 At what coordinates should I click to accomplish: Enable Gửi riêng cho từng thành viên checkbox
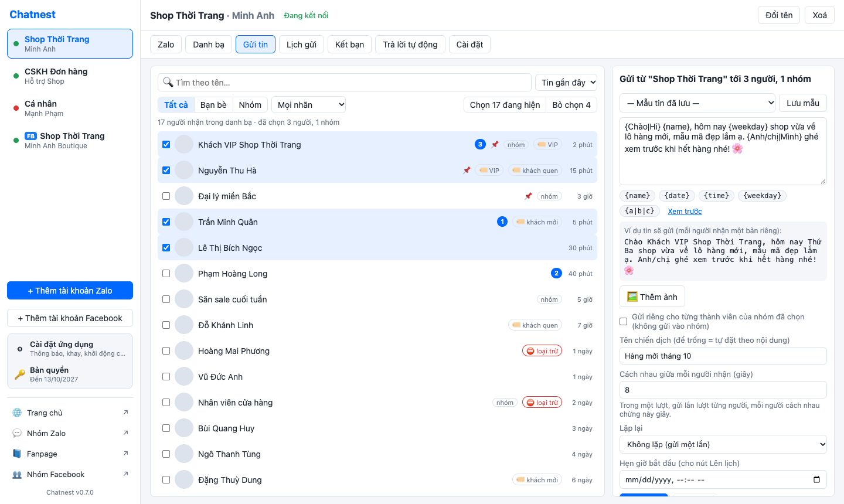(x=623, y=321)
